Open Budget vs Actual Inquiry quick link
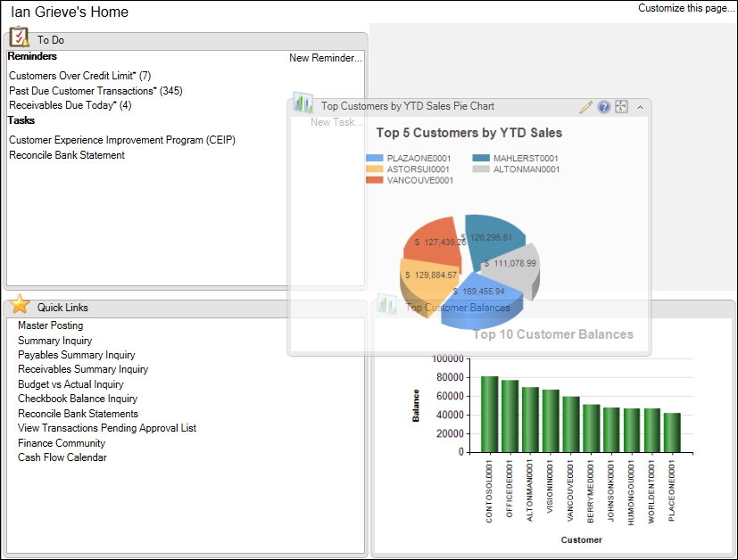 pyautogui.click(x=70, y=384)
